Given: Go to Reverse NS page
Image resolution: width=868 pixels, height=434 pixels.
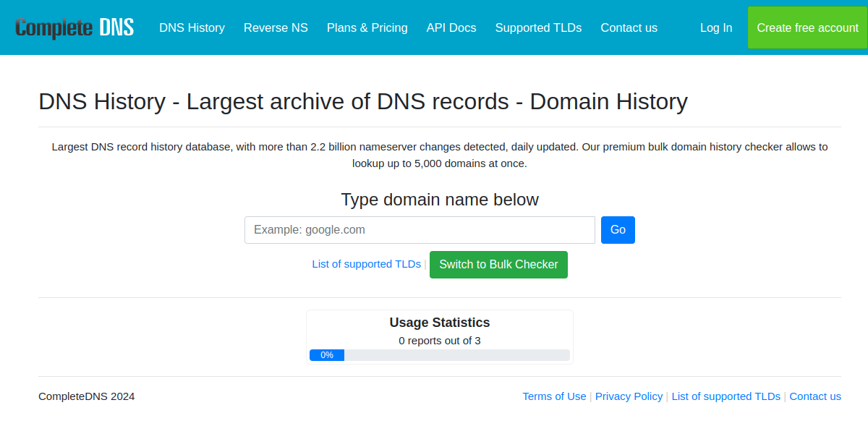Looking at the screenshot, I should pyautogui.click(x=276, y=27).
